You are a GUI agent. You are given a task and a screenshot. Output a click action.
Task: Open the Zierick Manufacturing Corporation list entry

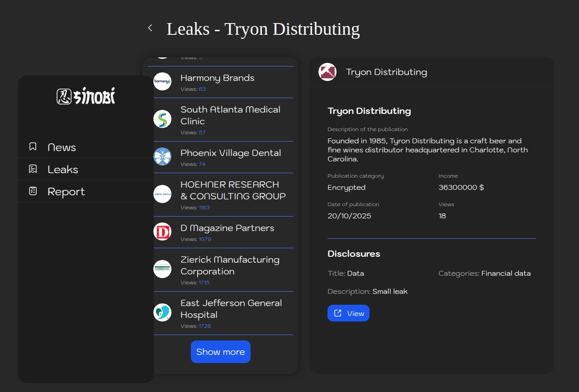[x=230, y=265]
